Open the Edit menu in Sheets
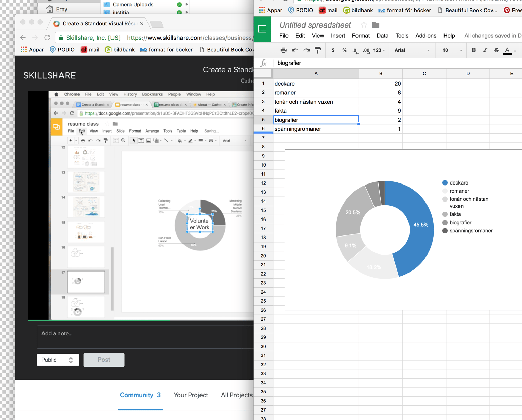522x420 pixels. (300, 36)
